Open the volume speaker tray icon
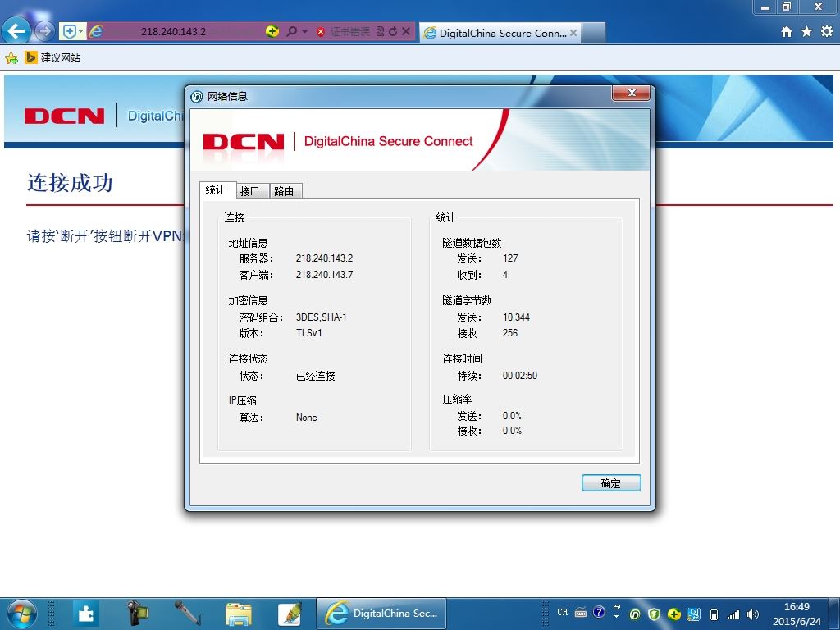Image resolution: width=840 pixels, height=630 pixels. coord(753,614)
